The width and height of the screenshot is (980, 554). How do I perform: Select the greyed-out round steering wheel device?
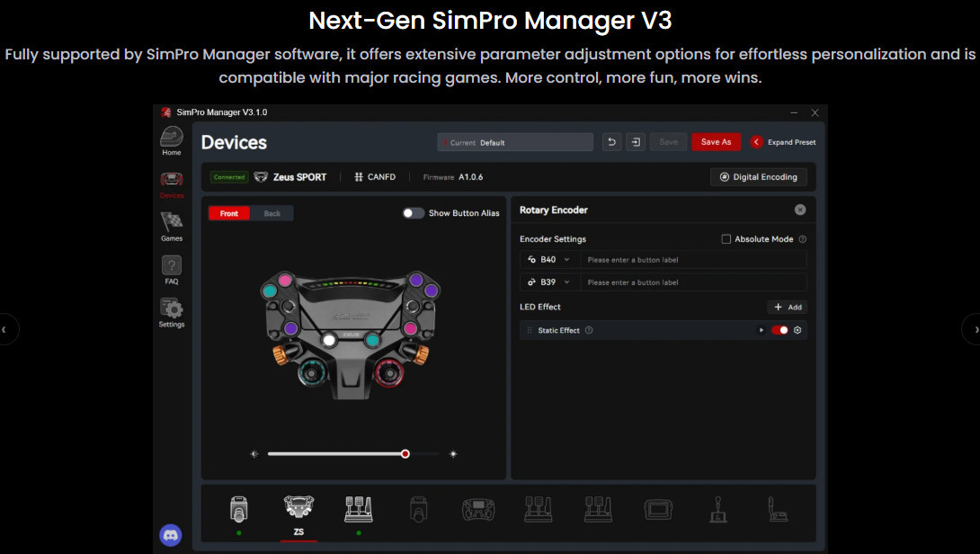pyautogui.click(x=478, y=510)
